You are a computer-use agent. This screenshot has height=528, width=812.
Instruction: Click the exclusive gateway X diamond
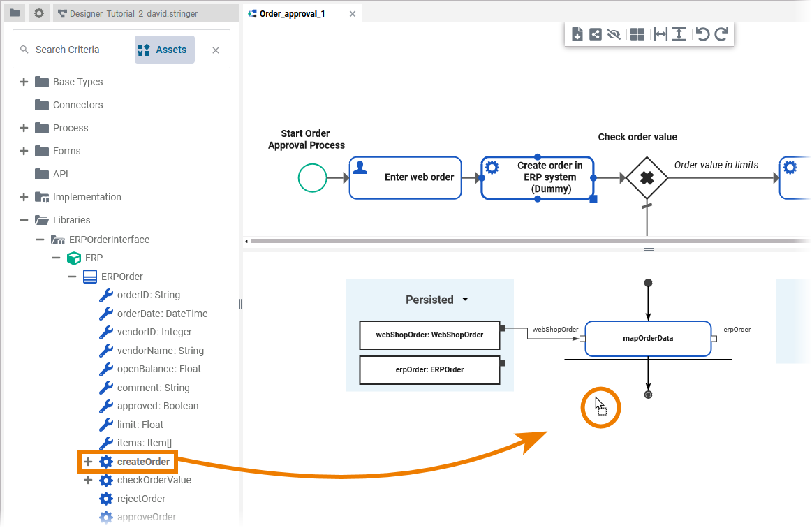[647, 177]
